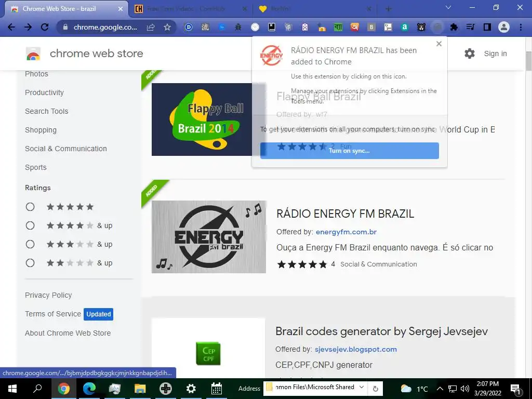Click the Chrome Web Store logo
This screenshot has height=399, width=532.
click(x=33, y=54)
